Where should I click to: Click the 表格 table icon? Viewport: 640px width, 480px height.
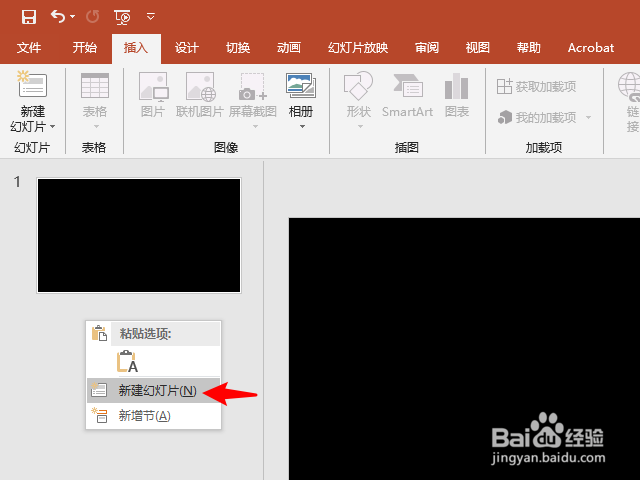click(95, 85)
